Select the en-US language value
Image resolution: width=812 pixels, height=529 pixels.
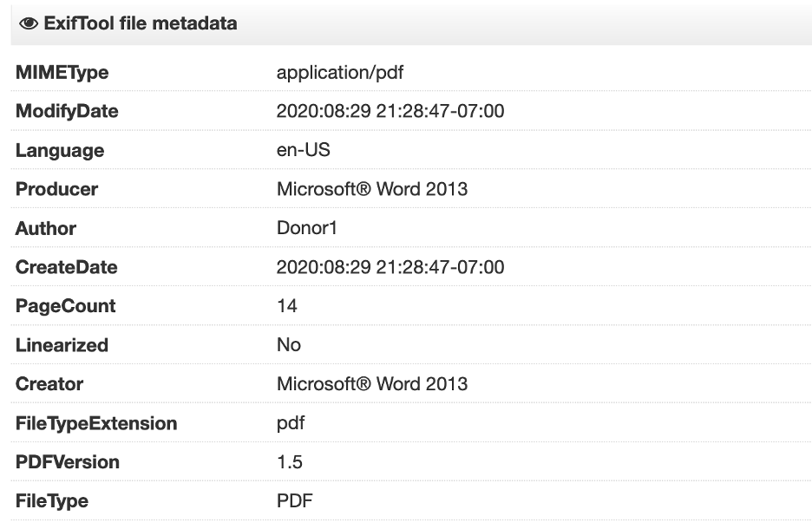(x=304, y=150)
